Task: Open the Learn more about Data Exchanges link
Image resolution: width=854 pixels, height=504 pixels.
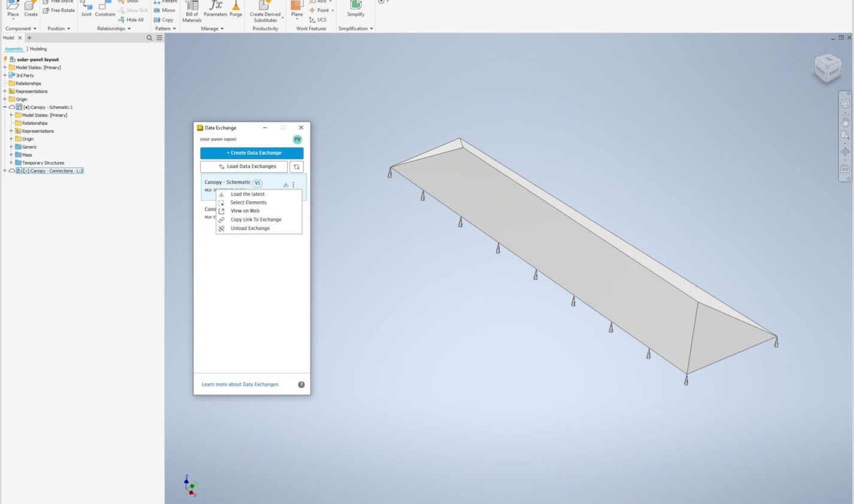Action: tap(240, 384)
